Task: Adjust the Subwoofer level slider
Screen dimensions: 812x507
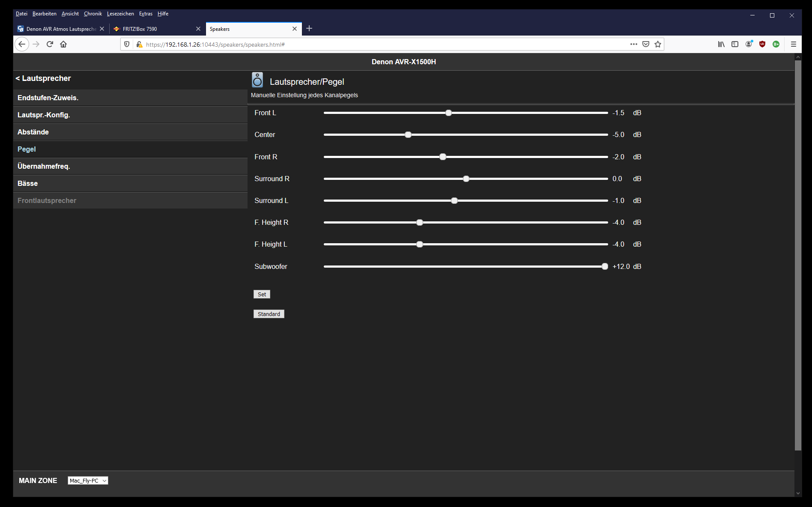Action: coord(466,266)
